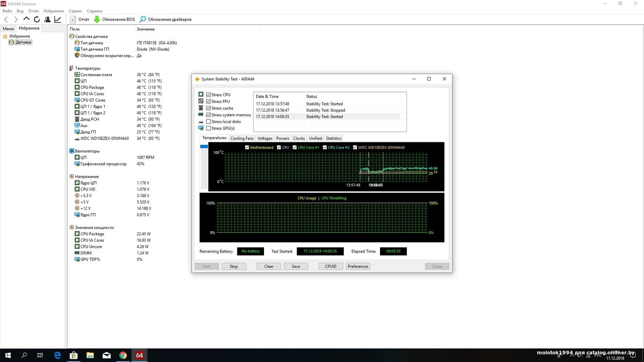The height and width of the screenshot is (362, 644).
Task: Switch to the Statistics tab
Action: pyautogui.click(x=334, y=138)
